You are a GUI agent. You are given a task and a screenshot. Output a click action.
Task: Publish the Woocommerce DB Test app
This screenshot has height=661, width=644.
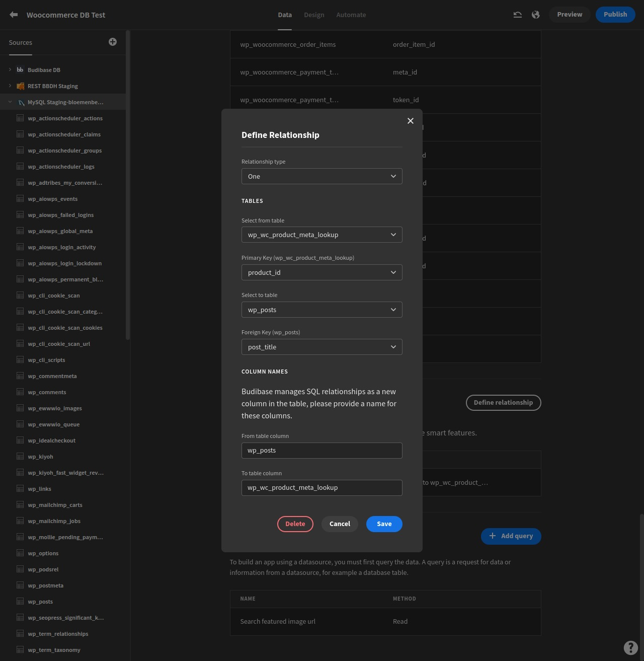coord(615,15)
